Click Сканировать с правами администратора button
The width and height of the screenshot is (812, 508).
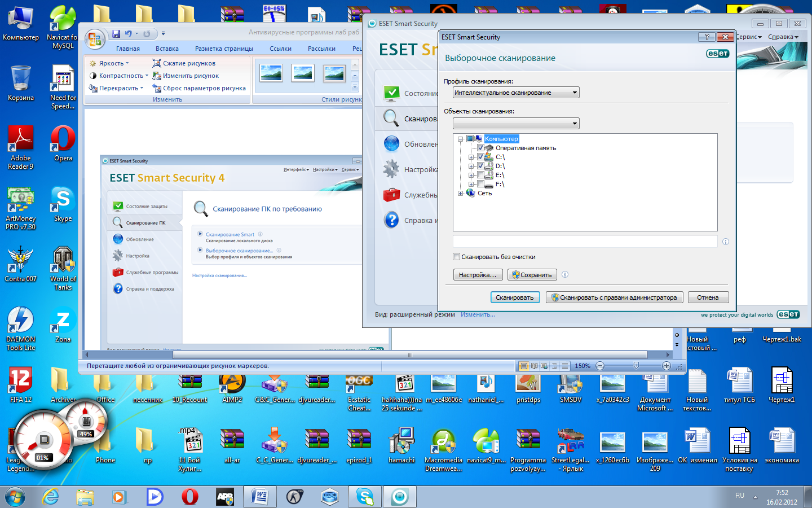pos(615,297)
